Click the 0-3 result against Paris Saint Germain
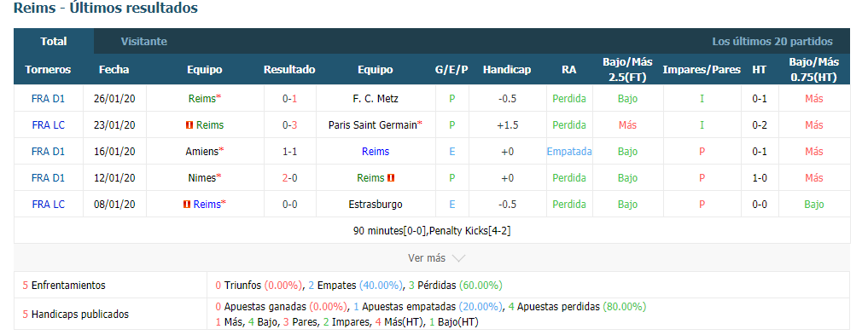This screenshot has width=868, height=335. (289, 125)
